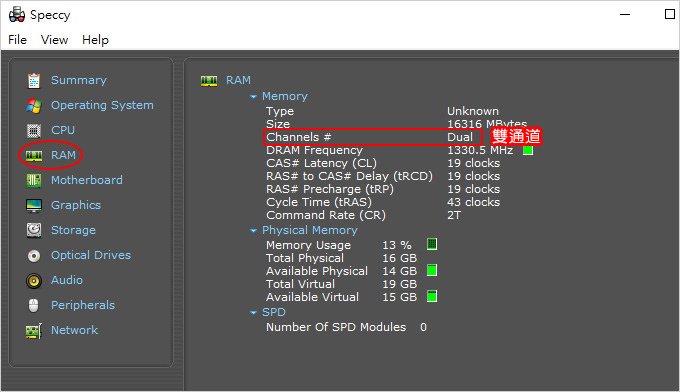Viewport: 680px width, 392px height.
Task: Click the RAM section header text
Action: [x=238, y=80]
